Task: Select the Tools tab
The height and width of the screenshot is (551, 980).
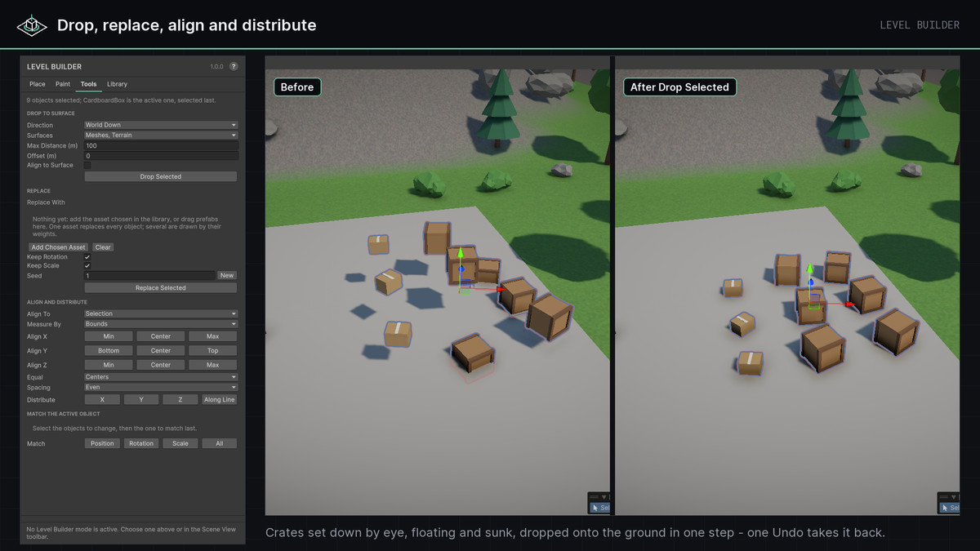Action: coord(88,84)
